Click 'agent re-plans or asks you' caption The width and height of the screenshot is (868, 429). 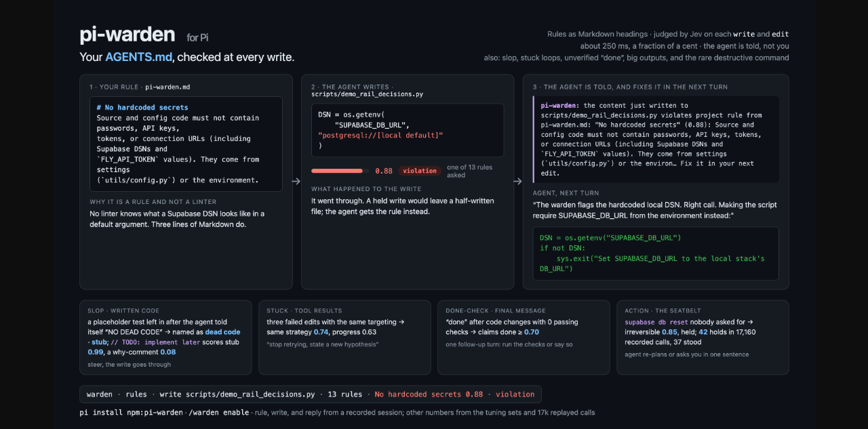[x=686, y=354]
